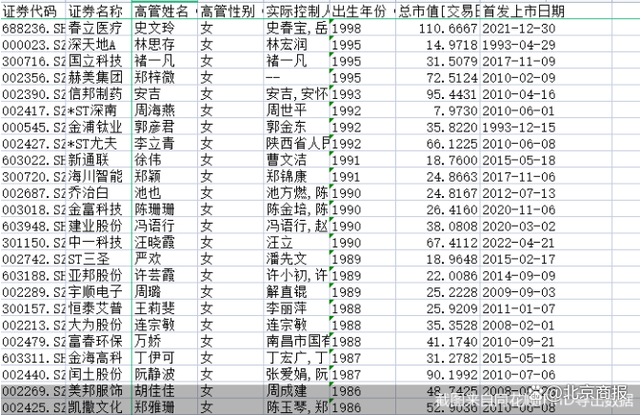Select the name cell 林思存
Screen dimensions: 640x415
pyautogui.click(x=164, y=44)
